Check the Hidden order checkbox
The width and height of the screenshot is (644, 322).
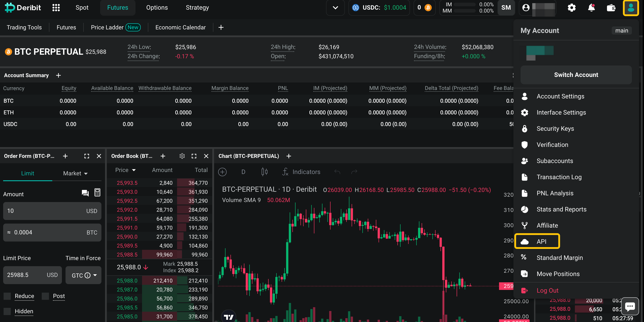click(x=7, y=311)
